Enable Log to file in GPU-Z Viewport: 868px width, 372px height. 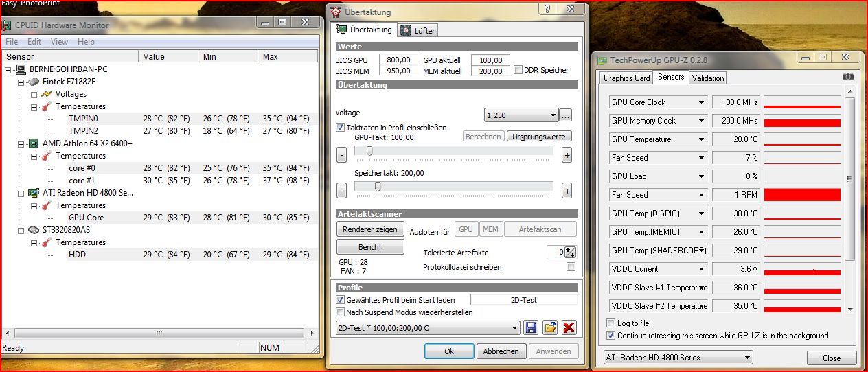click(x=611, y=323)
